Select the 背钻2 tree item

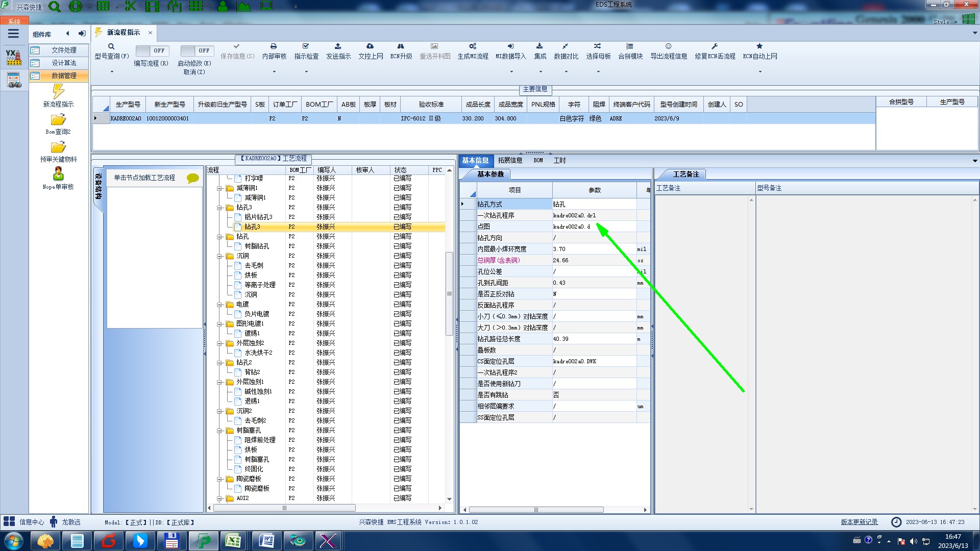pyautogui.click(x=252, y=372)
